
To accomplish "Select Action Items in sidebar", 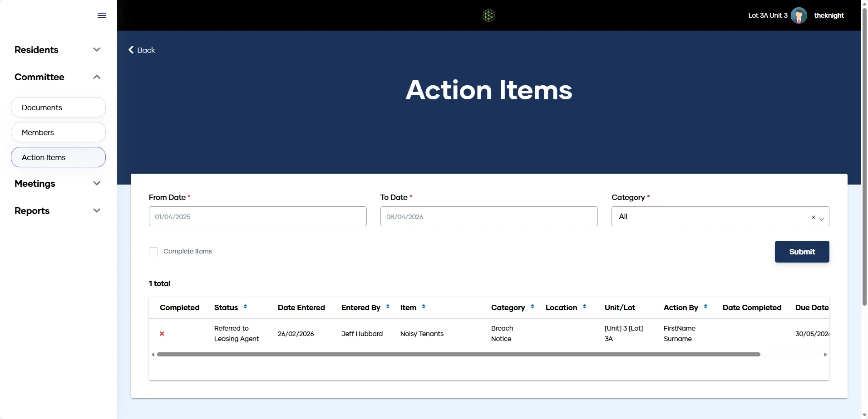I will coord(58,157).
